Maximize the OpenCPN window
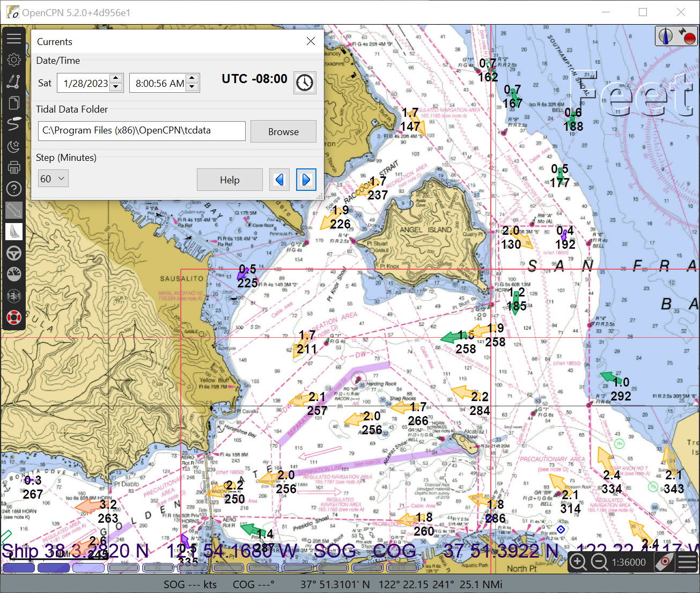The height and width of the screenshot is (593, 700). pyautogui.click(x=643, y=12)
